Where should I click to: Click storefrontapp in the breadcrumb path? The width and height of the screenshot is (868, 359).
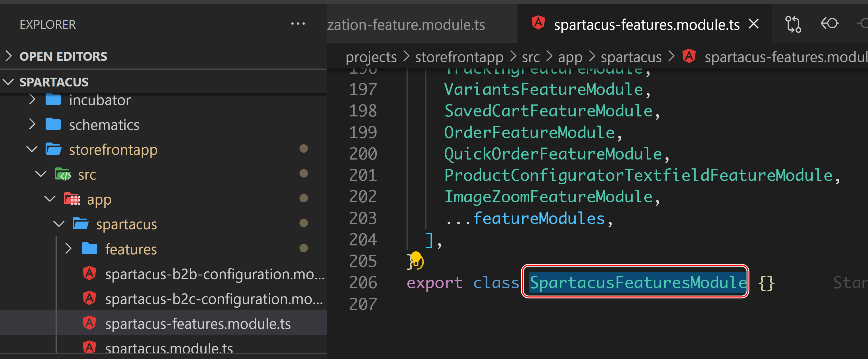[x=459, y=57]
